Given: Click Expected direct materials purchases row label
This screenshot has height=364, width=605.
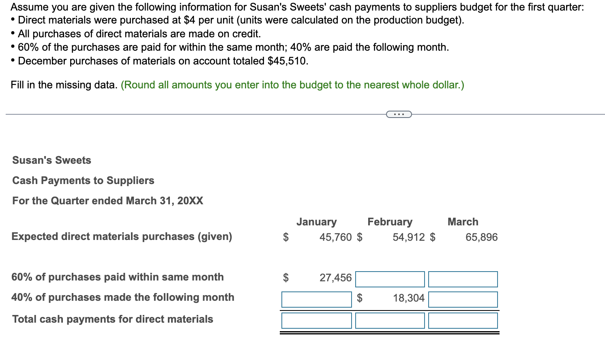Looking at the screenshot, I should click(x=122, y=236).
